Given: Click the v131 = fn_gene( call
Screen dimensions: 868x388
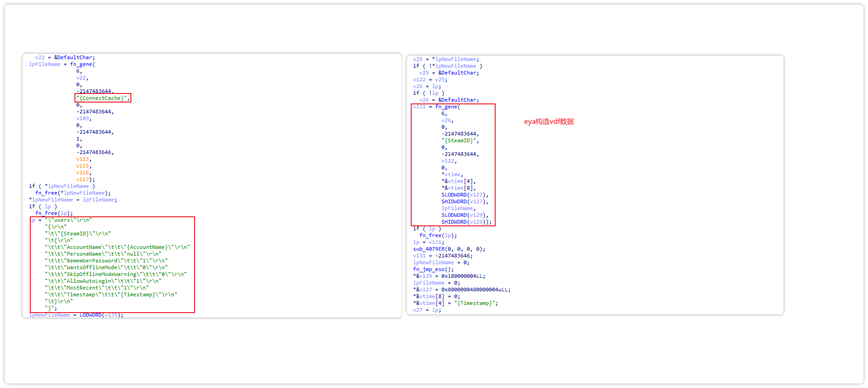Looking at the screenshot, I should [436, 107].
